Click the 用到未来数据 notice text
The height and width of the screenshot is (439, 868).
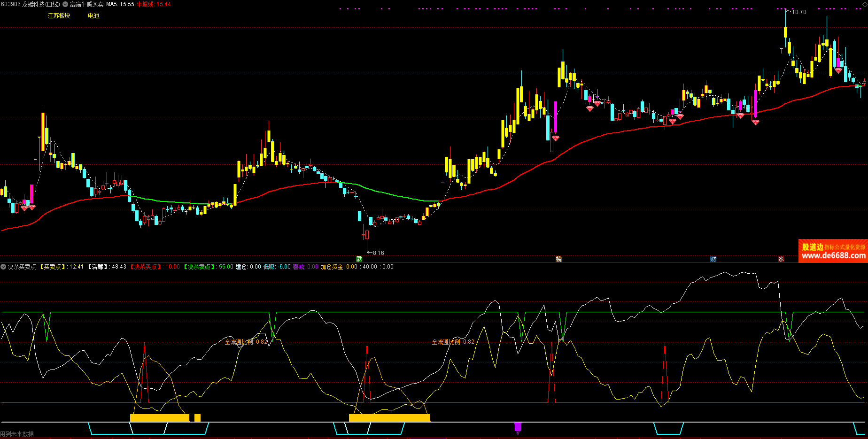[x=17, y=434]
